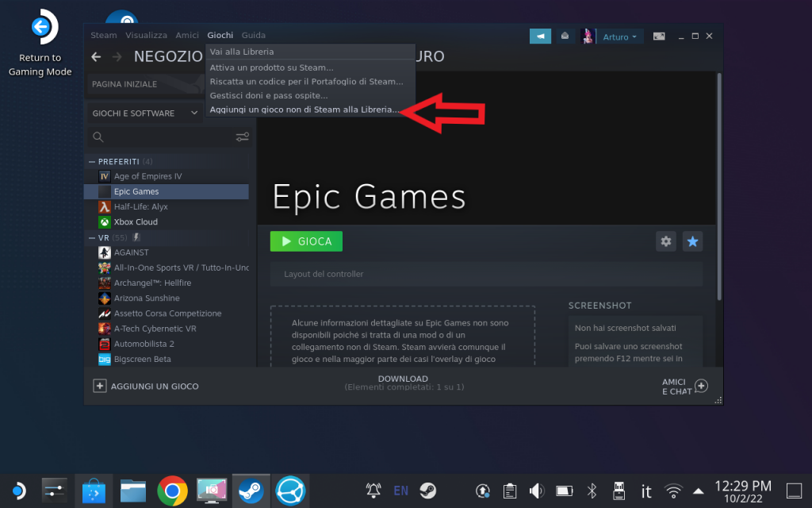The image size is (812, 508).
Task: Open Epic Games settings gear
Action: 666,241
